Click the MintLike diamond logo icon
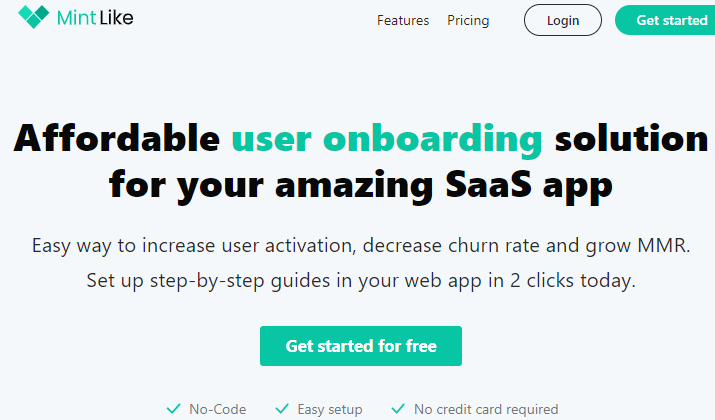This screenshot has height=420, width=715. pyautogui.click(x=33, y=17)
